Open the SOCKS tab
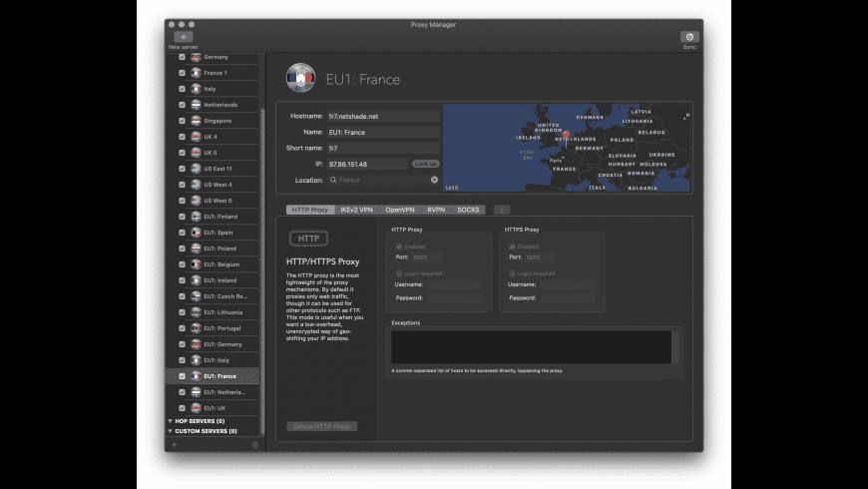Image resolution: width=868 pixels, height=489 pixels. tap(468, 210)
